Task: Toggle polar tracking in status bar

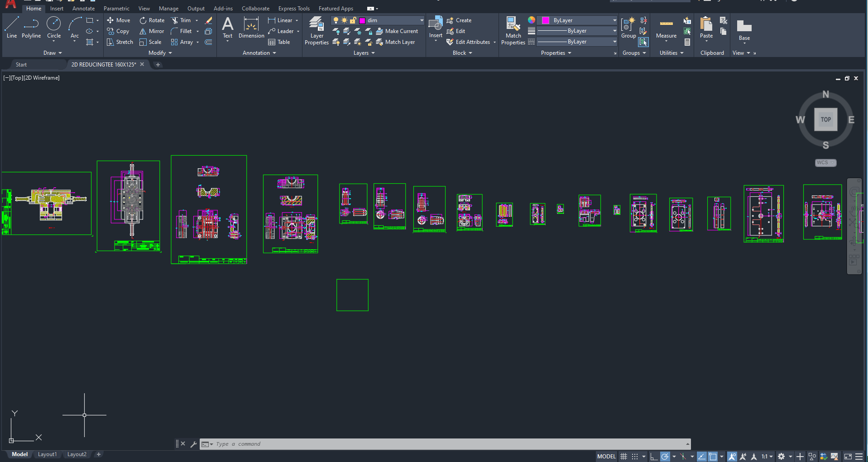Action: click(665, 457)
